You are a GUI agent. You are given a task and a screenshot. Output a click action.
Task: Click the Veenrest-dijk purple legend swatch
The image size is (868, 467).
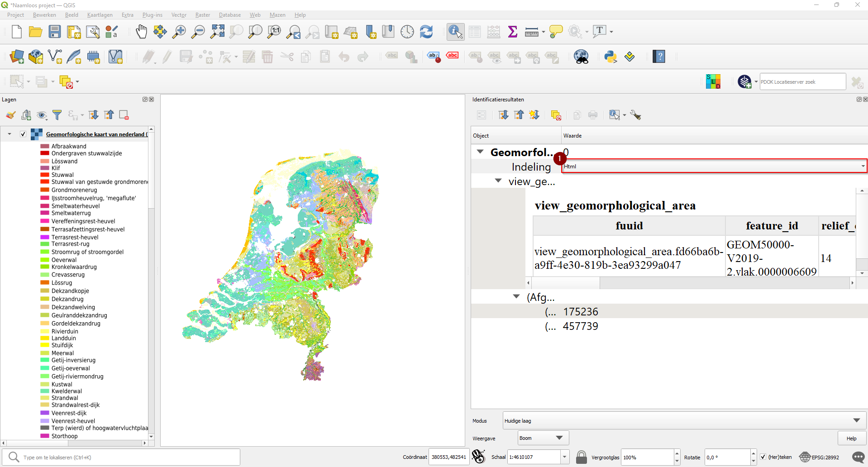coord(45,413)
